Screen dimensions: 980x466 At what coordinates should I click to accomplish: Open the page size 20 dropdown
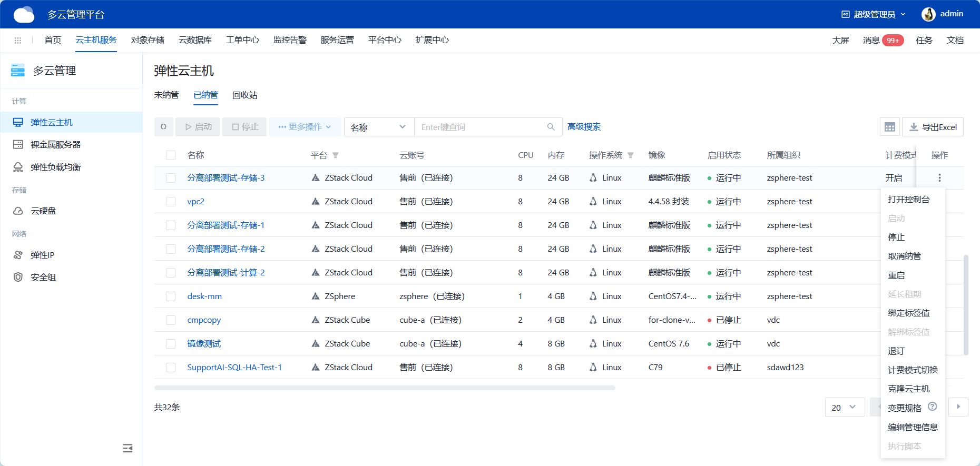pos(845,407)
